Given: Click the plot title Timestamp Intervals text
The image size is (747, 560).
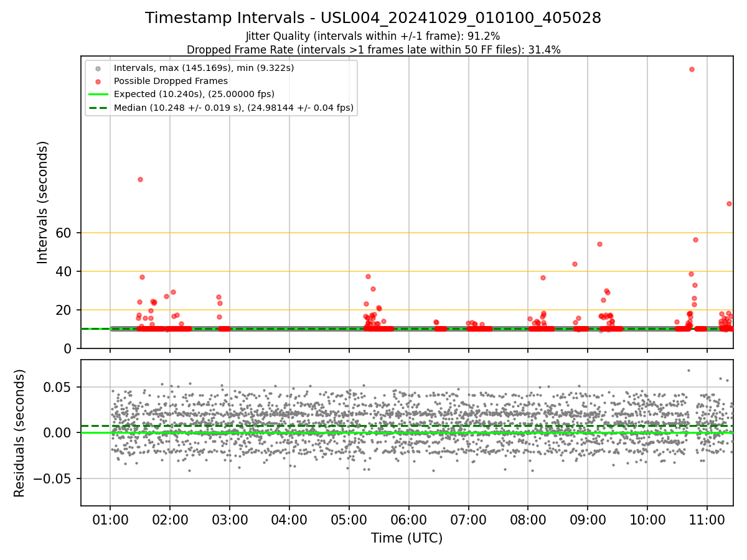Looking at the screenshot, I should pos(374,18).
